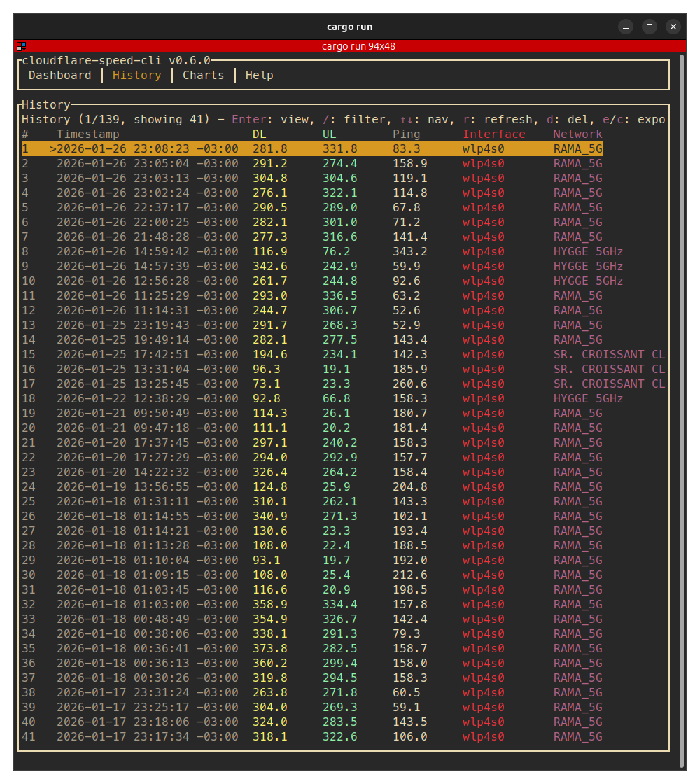This screenshot has height=784, width=700.
Task: Select the History tab
Action: pos(136,75)
